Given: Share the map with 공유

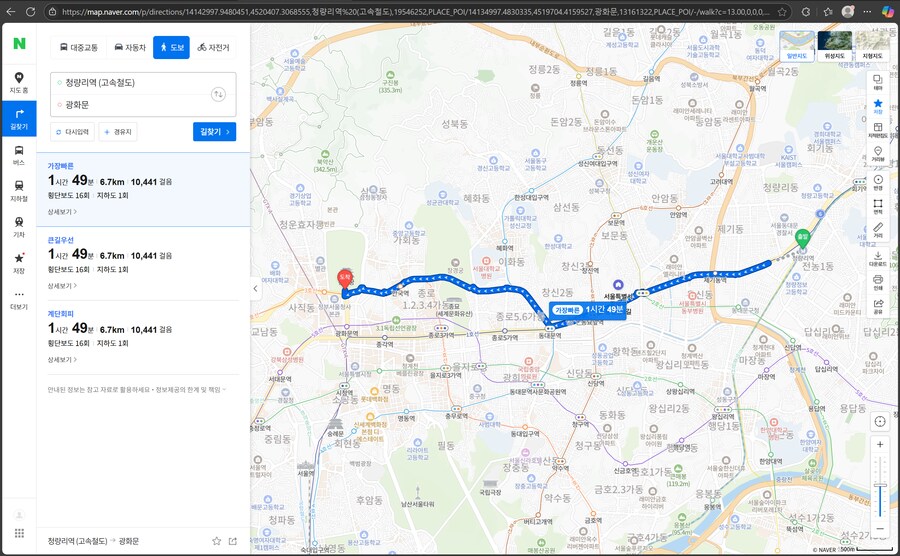Looking at the screenshot, I should tap(878, 306).
